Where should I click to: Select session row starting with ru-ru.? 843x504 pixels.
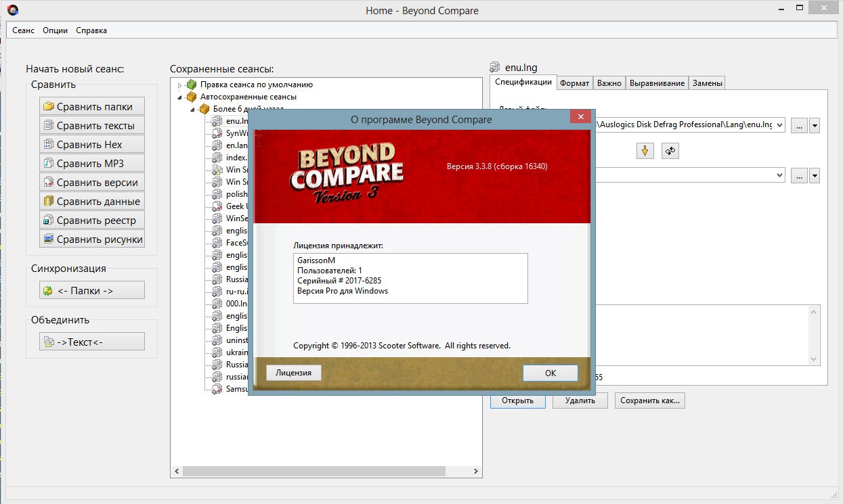230,292
